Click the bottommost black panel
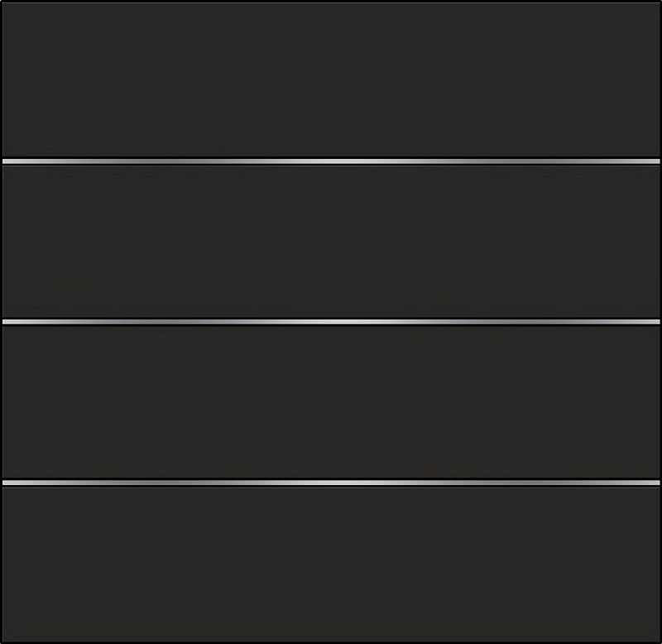662x644 pixels. [x=331, y=564]
